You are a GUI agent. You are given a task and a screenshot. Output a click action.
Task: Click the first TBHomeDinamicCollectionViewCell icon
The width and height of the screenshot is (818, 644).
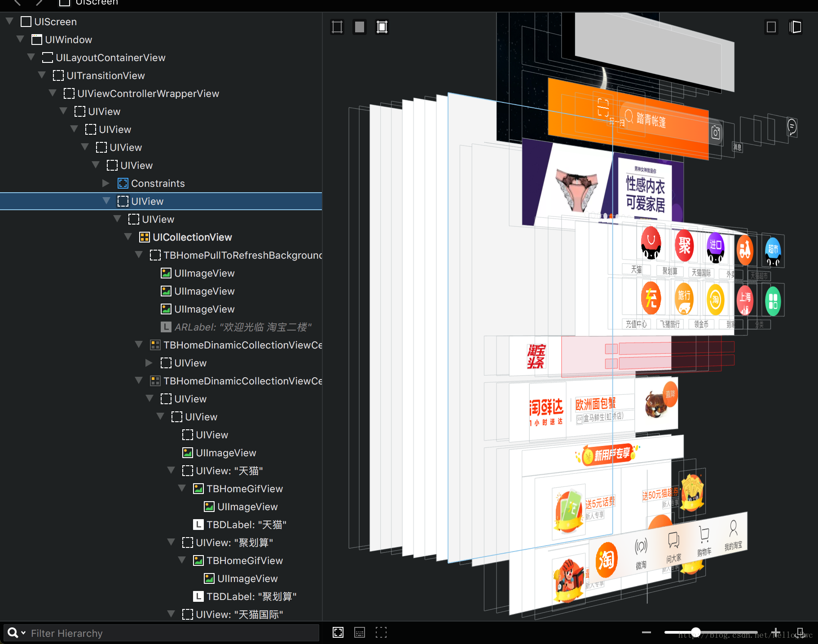click(155, 345)
